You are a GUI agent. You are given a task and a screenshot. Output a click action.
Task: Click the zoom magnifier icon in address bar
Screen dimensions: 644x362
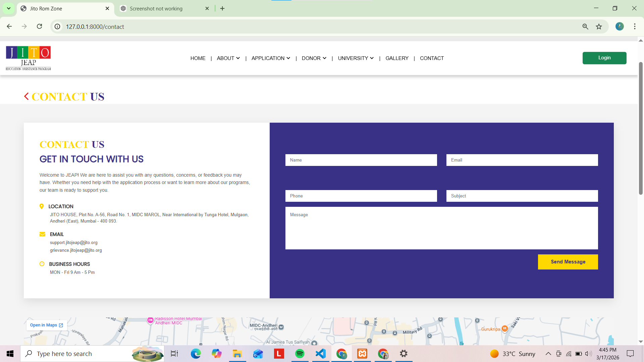(585, 26)
